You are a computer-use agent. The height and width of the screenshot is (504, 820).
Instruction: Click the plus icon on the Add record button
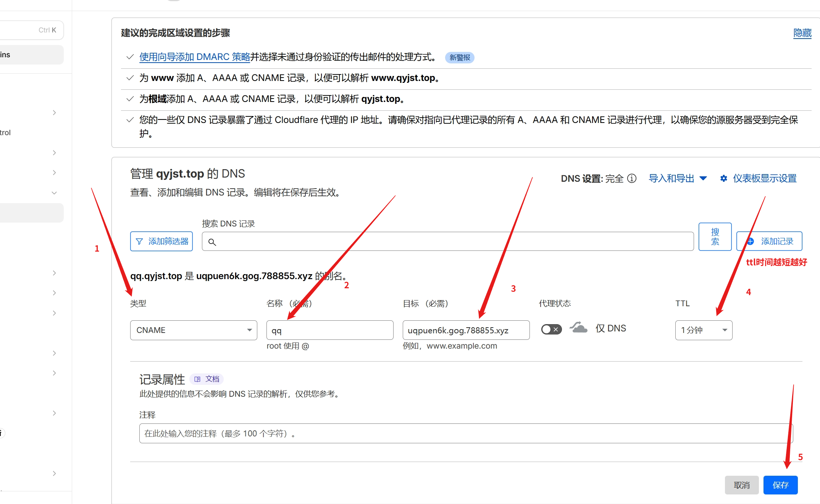[751, 242]
